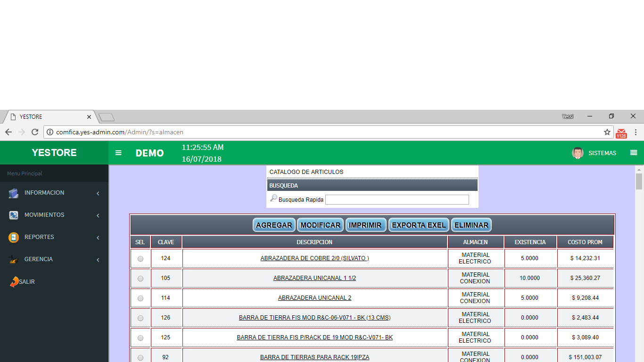The width and height of the screenshot is (644, 362).
Task: Click the Busqueda Rapida search field
Action: point(397,200)
